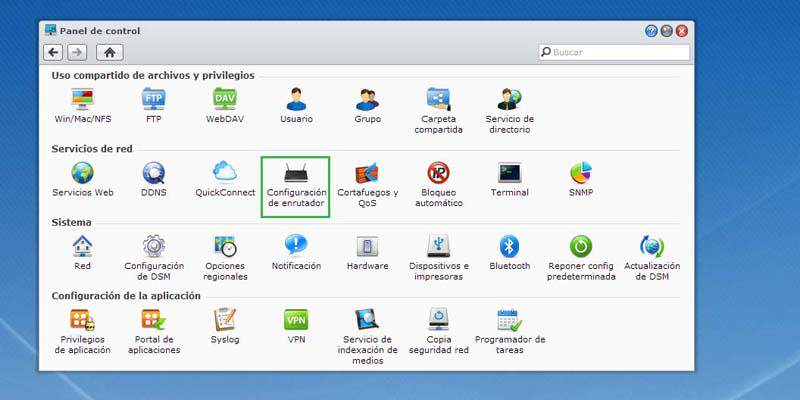The image size is (800, 400).
Task: Open the Terminal settings icon
Action: pyautogui.click(x=510, y=173)
